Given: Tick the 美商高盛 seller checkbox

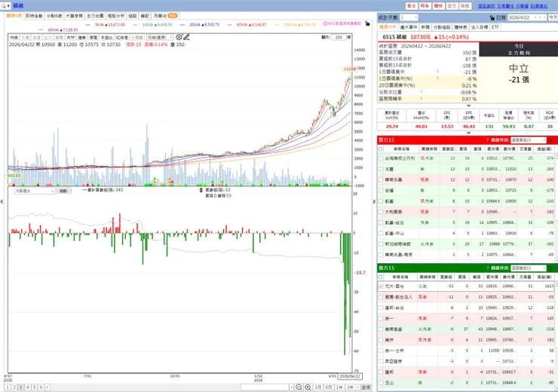Looking at the screenshot, I should pyautogui.click(x=381, y=329).
